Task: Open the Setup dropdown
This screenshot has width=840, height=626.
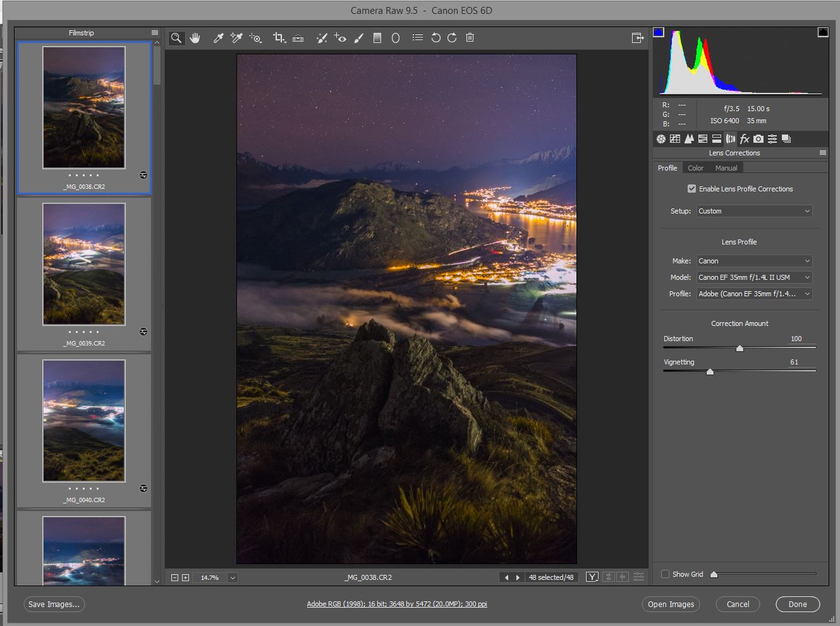Action: coord(754,211)
